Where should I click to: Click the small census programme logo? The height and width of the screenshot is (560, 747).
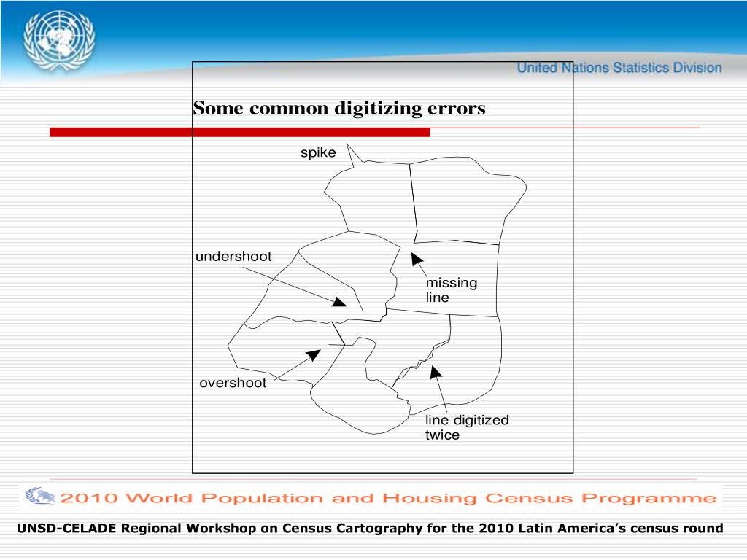point(41,496)
